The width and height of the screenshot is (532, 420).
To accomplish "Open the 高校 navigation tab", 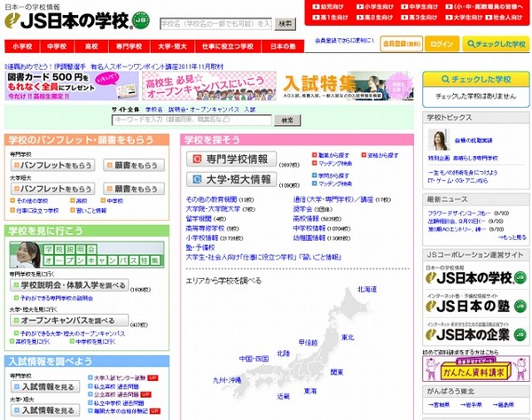I will click(x=91, y=46).
